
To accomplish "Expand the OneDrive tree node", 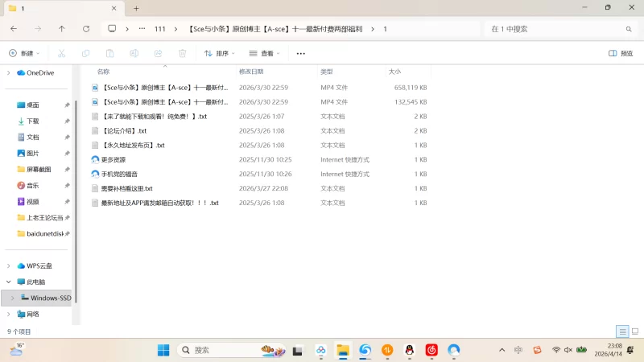I will [x=9, y=72].
